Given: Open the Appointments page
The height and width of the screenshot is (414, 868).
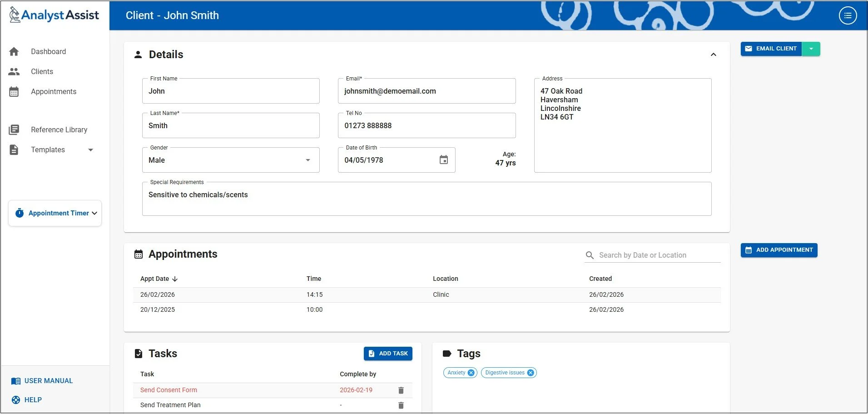Looking at the screenshot, I should (x=54, y=92).
